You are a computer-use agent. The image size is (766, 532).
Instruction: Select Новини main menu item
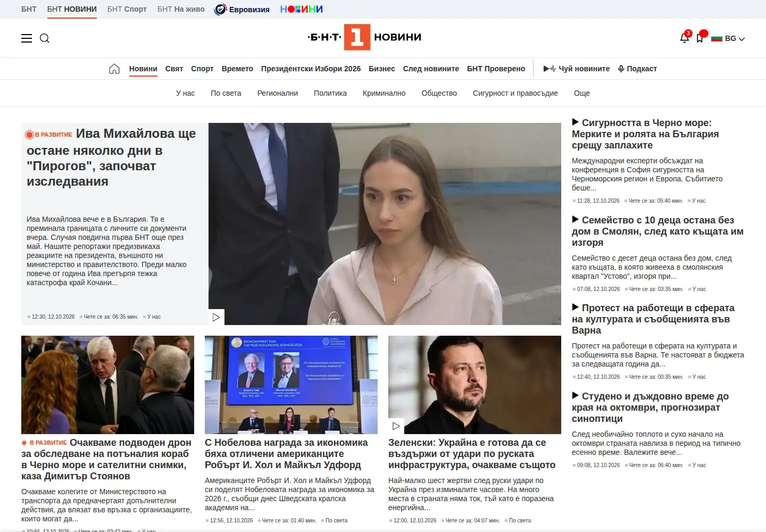[143, 69]
